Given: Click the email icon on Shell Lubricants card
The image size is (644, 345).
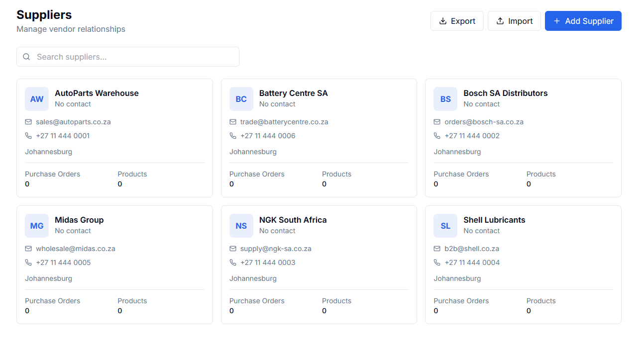Looking at the screenshot, I should click(437, 248).
